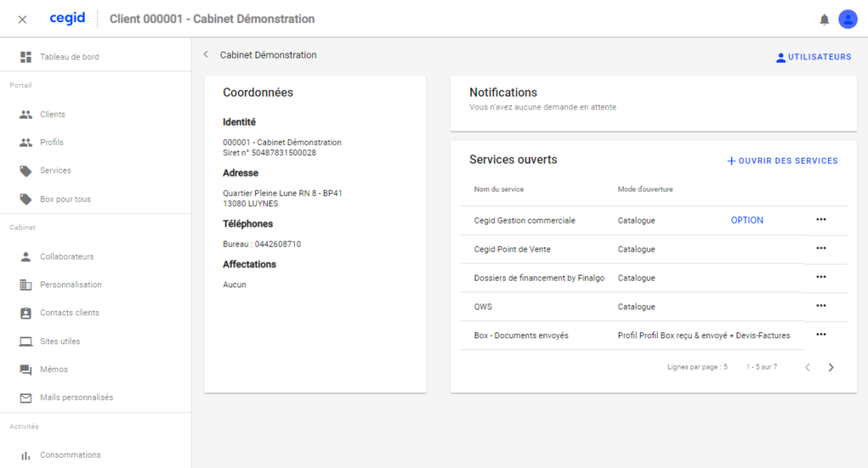The height and width of the screenshot is (468, 868).
Task: Click the Profil Box reçu & envoyé text
Action: (x=704, y=336)
